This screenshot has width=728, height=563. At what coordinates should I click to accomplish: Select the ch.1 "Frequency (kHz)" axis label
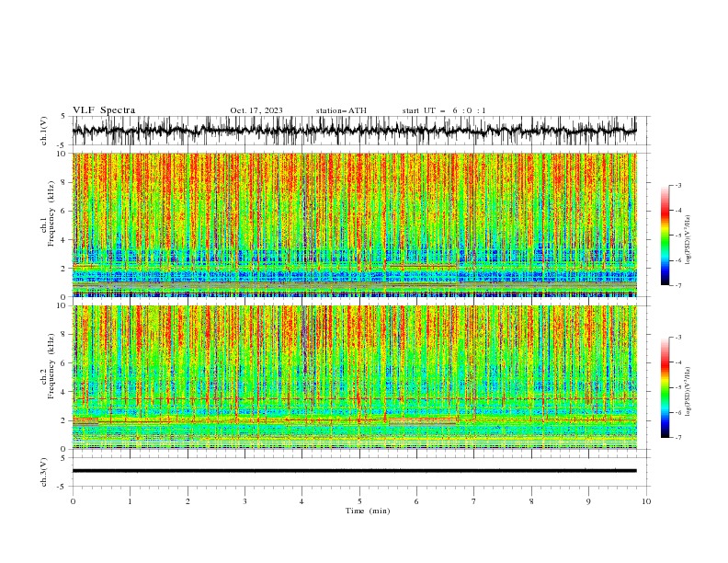[x=51, y=213]
